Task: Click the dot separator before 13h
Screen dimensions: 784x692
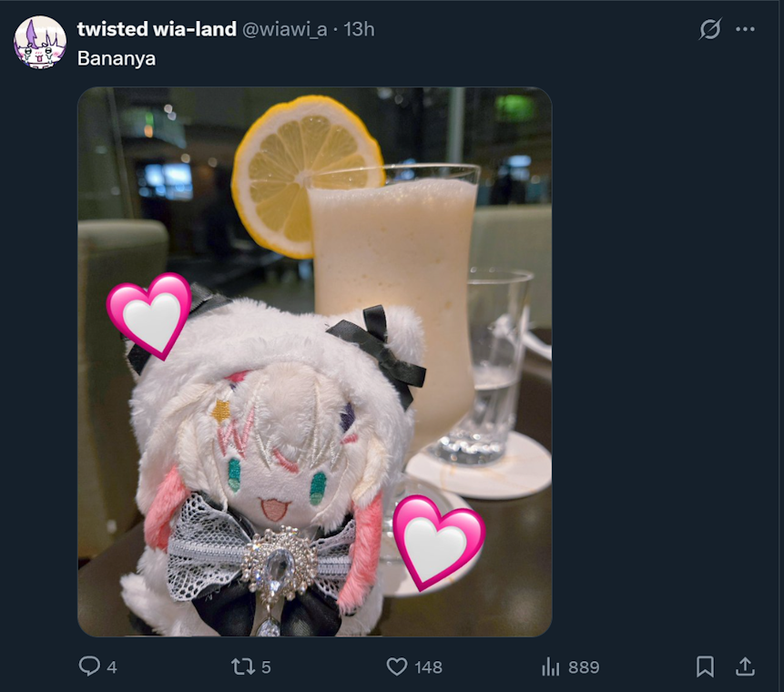Action: click(x=335, y=30)
